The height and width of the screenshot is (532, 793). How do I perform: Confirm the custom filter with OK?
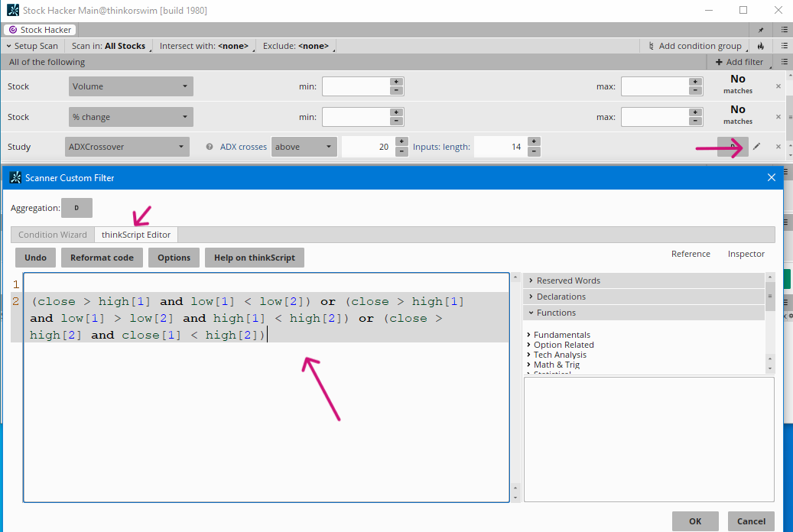[x=695, y=521]
